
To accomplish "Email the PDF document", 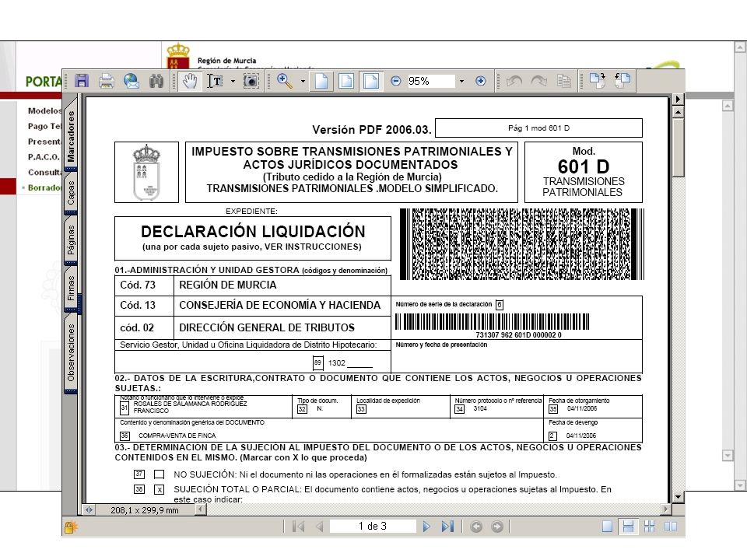I will [x=131, y=81].
